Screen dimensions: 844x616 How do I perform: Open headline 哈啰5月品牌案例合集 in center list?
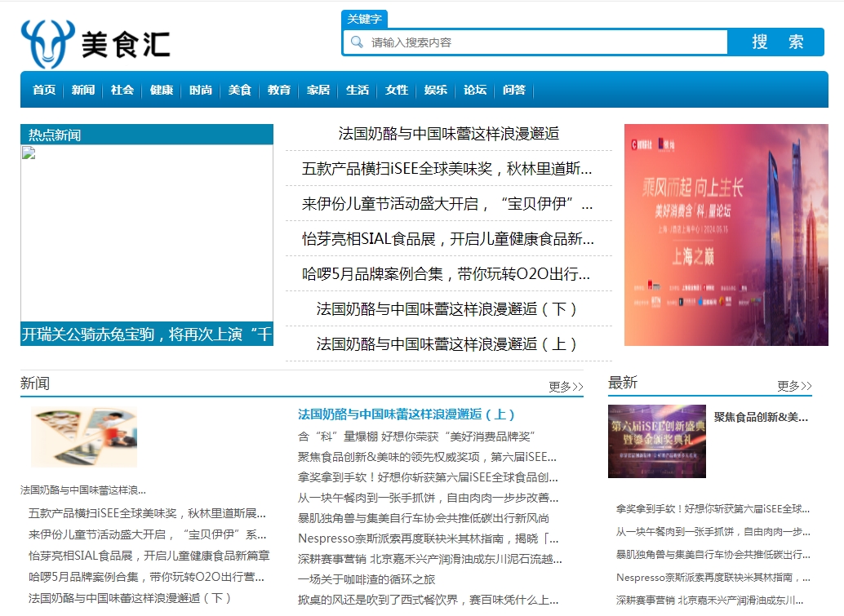point(446,274)
